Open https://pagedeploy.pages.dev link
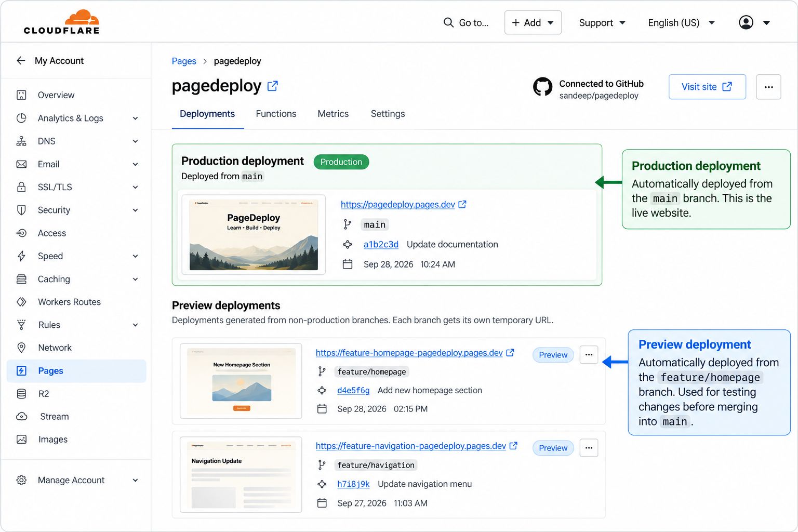798x532 pixels. pos(398,204)
